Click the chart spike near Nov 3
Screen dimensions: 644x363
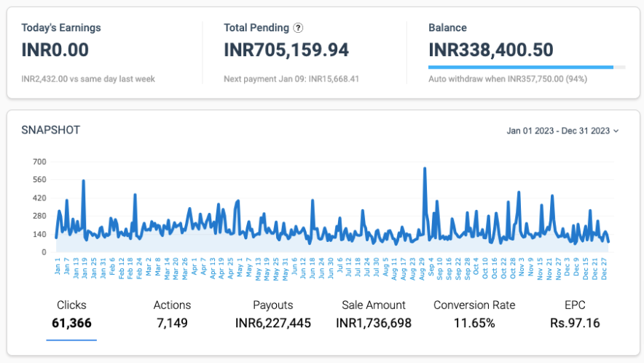point(519,193)
